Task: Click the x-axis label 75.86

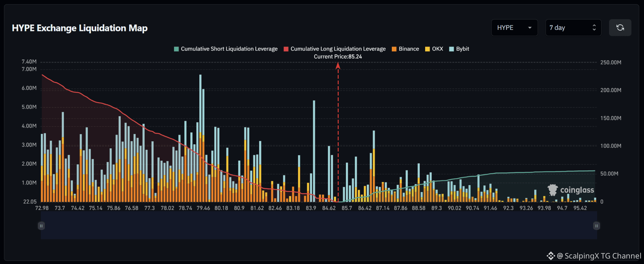Action: pyautogui.click(x=114, y=208)
